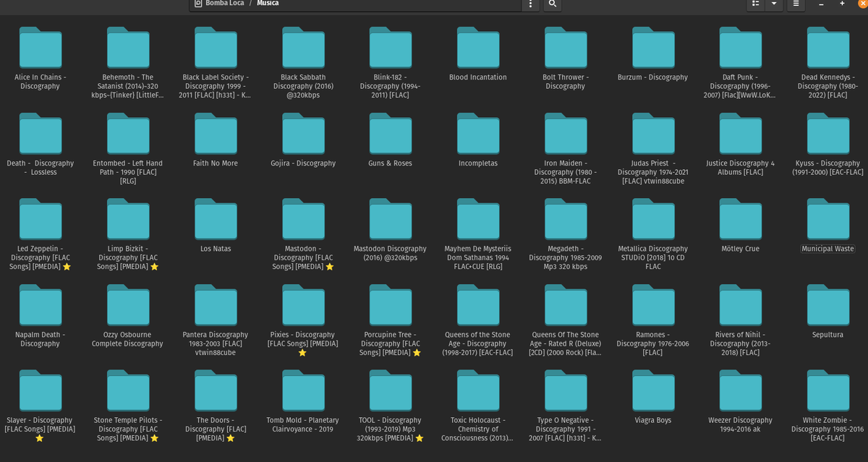Select the Mastodon Discography PMEDIA folder
Image resolution: width=868 pixels, height=462 pixels.
(x=303, y=219)
